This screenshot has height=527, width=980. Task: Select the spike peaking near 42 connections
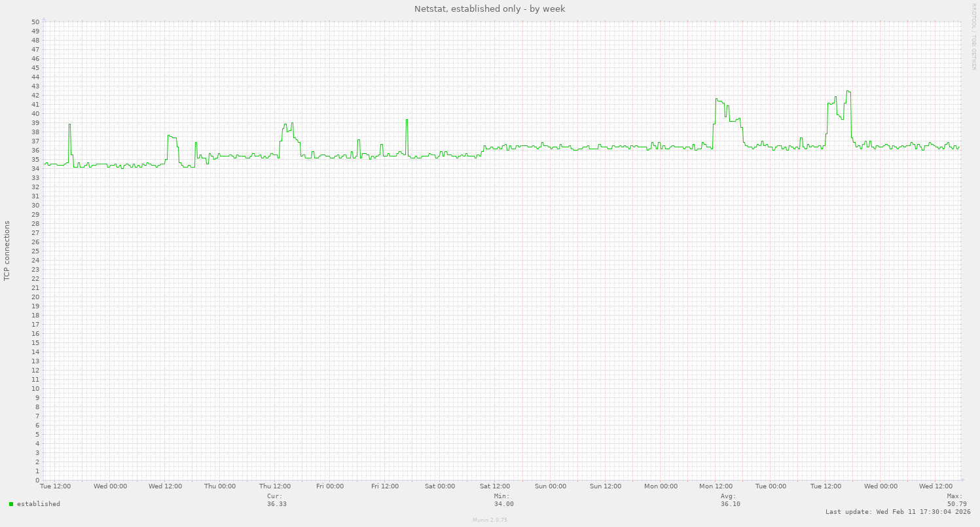pyautogui.click(x=718, y=100)
